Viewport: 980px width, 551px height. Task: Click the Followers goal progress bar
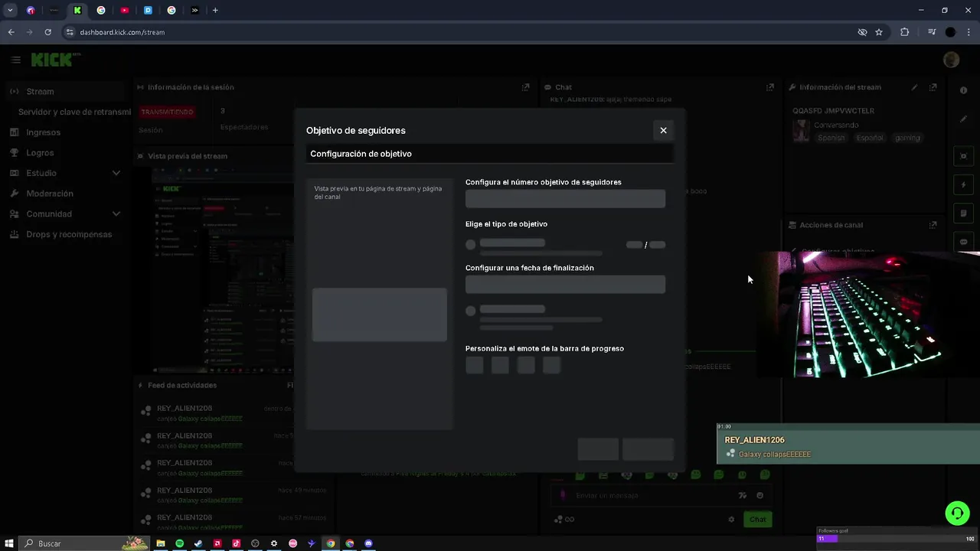896,539
